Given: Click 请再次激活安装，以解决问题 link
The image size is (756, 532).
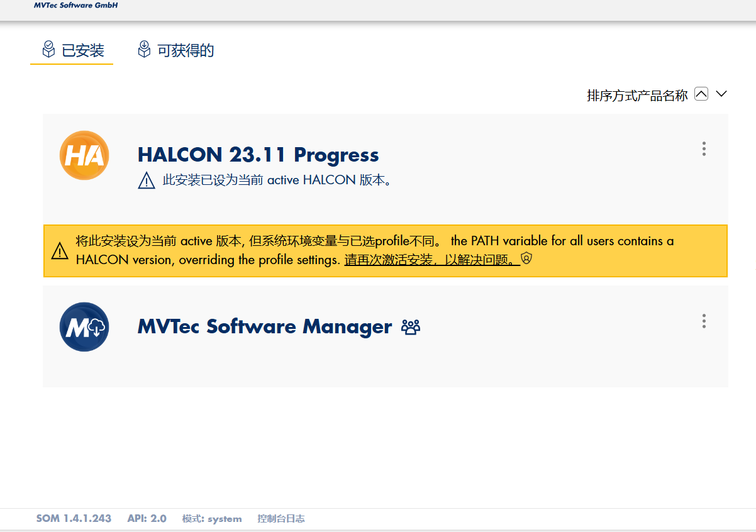Looking at the screenshot, I should click(x=431, y=260).
